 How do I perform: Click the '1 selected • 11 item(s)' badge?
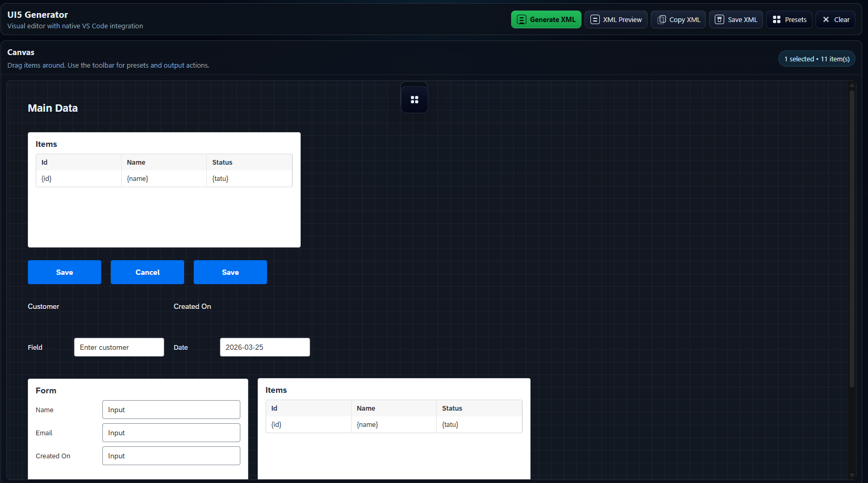(817, 59)
